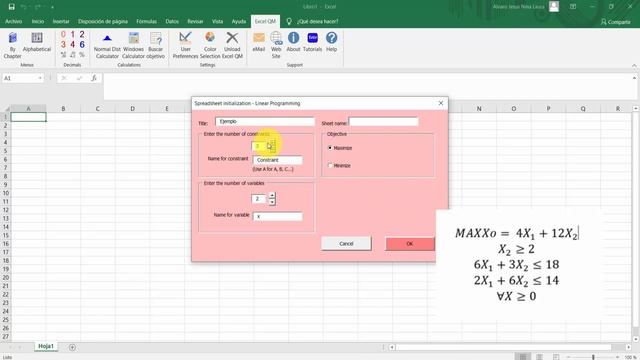The height and width of the screenshot is (360, 640).
Task: Select column B header
Action: [63, 109]
